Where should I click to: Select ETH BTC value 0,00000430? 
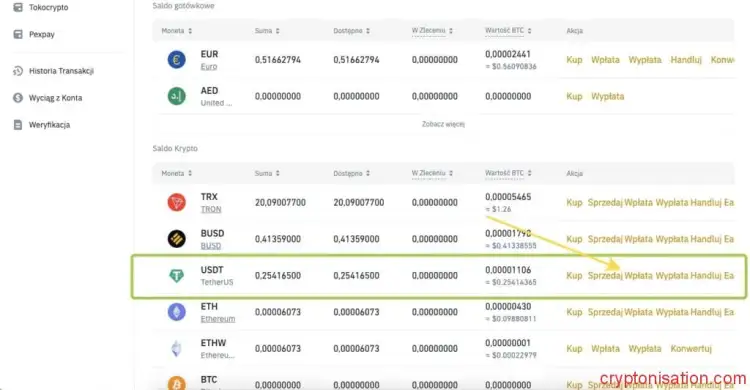click(508, 306)
